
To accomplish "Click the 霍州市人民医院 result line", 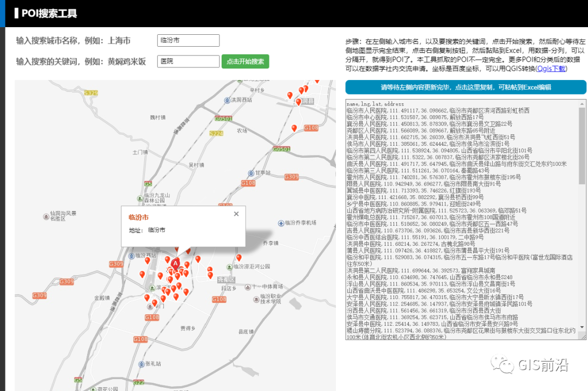I will (x=433, y=177).
